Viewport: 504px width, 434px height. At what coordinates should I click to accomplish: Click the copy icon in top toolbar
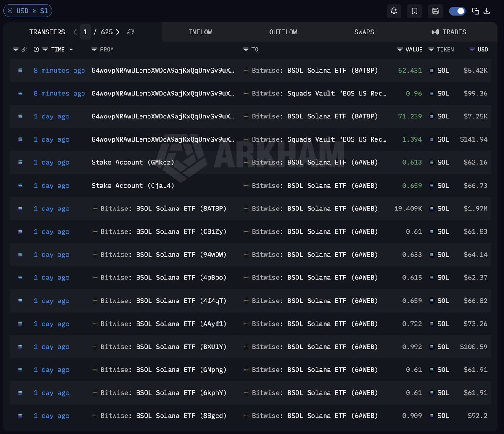[476, 11]
